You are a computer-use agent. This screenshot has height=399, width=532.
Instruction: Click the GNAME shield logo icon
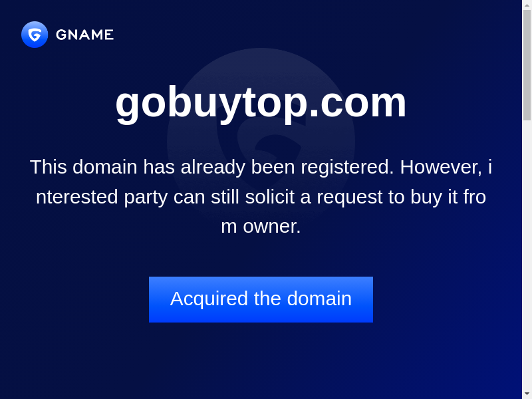(x=35, y=35)
